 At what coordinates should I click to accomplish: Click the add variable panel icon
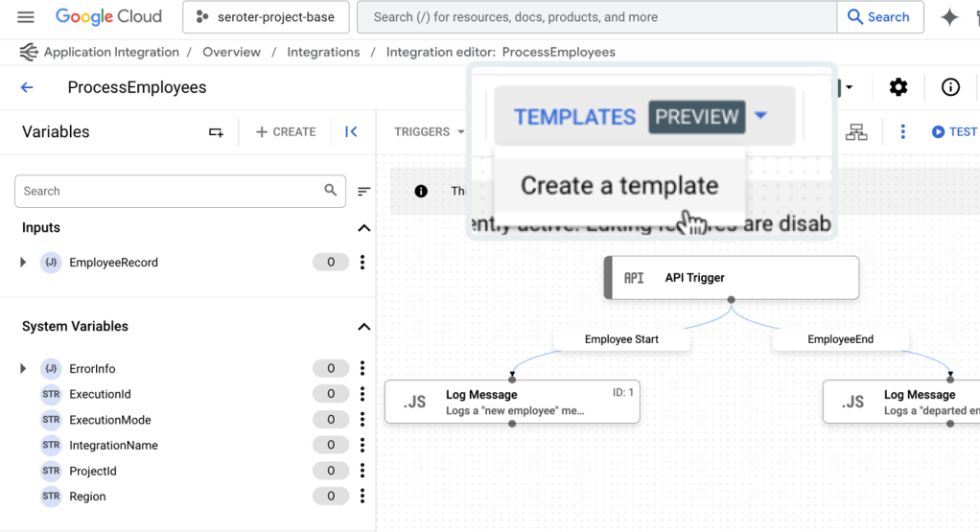[216, 132]
